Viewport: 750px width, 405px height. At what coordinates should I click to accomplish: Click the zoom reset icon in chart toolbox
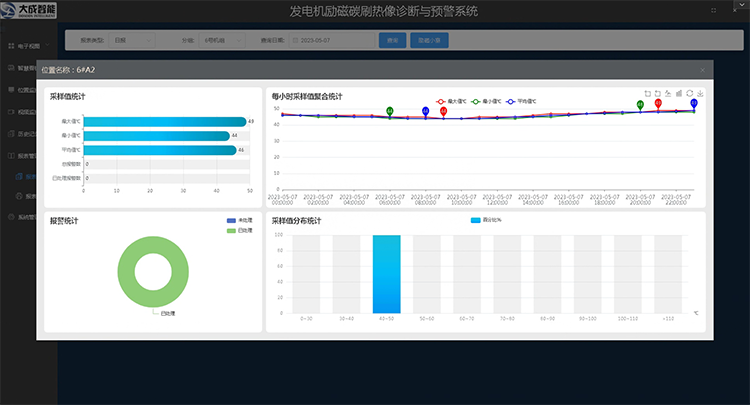[x=657, y=93]
